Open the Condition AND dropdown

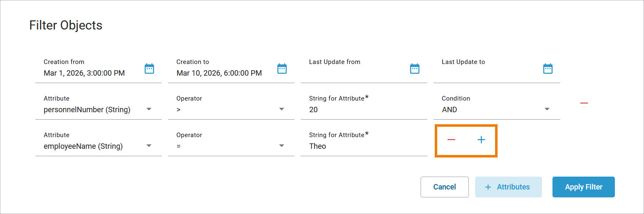point(547,109)
